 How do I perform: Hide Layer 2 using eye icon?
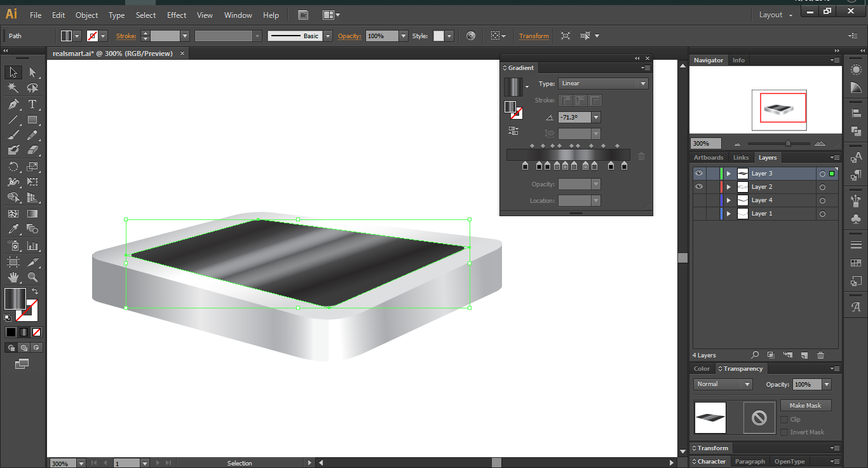[x=699, y=187]
